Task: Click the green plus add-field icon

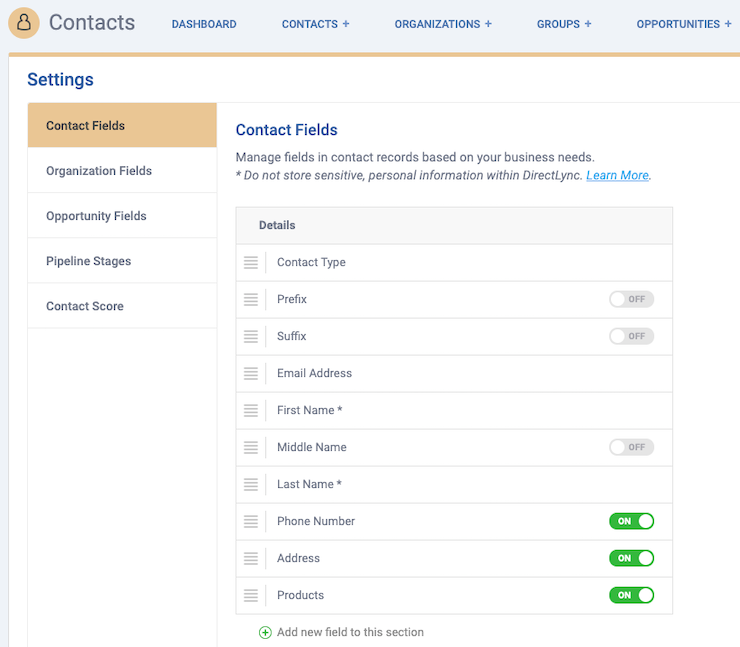Action: 265,632
